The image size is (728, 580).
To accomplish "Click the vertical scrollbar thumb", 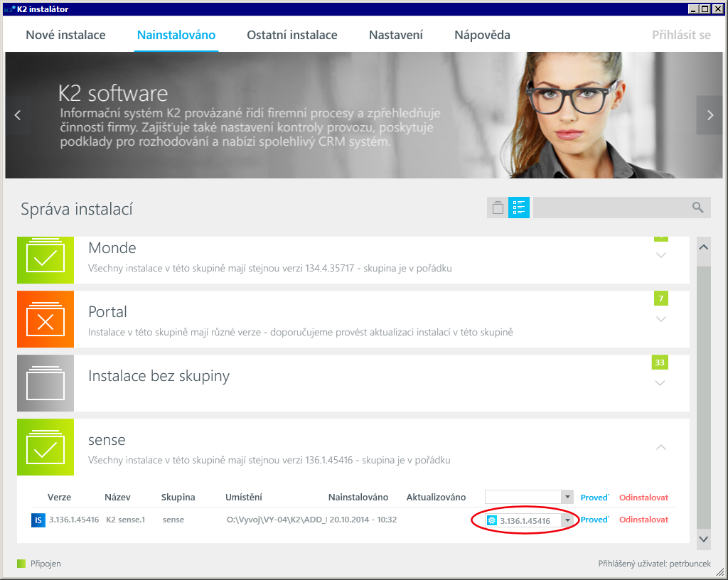I will pyautogui.click(x=704, y=397).
